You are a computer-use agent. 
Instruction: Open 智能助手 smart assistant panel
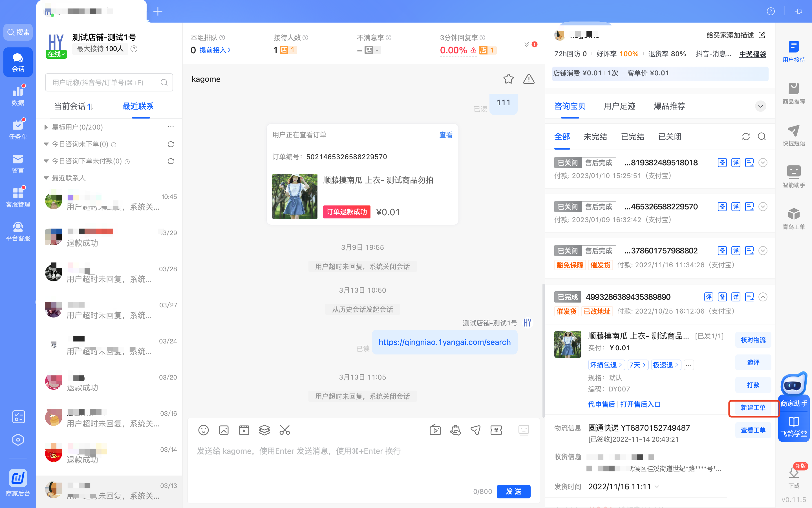[x=794, y=177]
